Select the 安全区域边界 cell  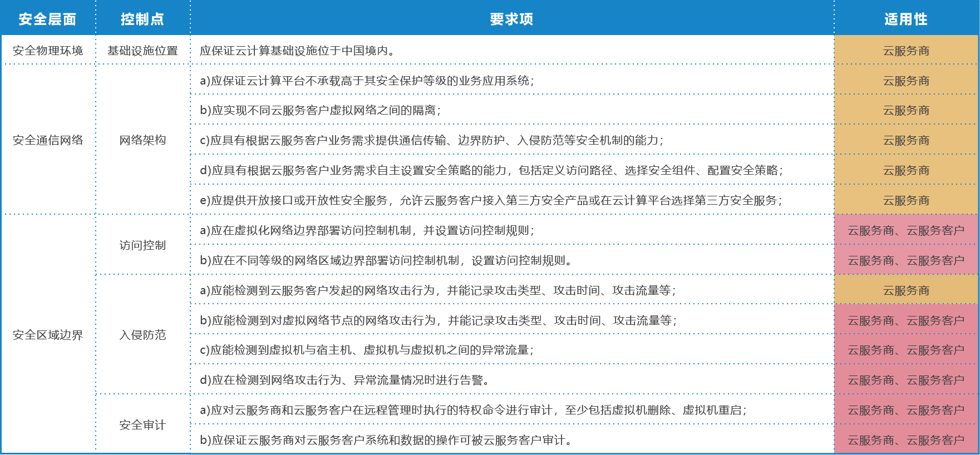[48, 335]
